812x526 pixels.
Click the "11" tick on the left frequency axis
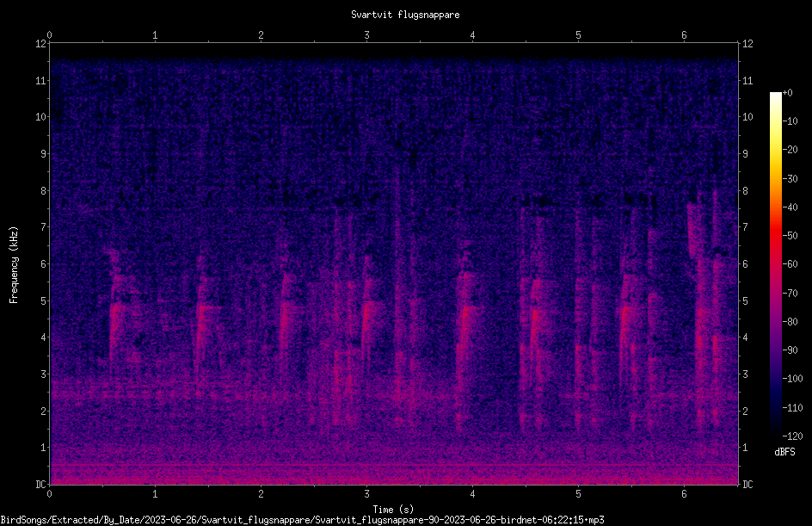tap(40, 80)
